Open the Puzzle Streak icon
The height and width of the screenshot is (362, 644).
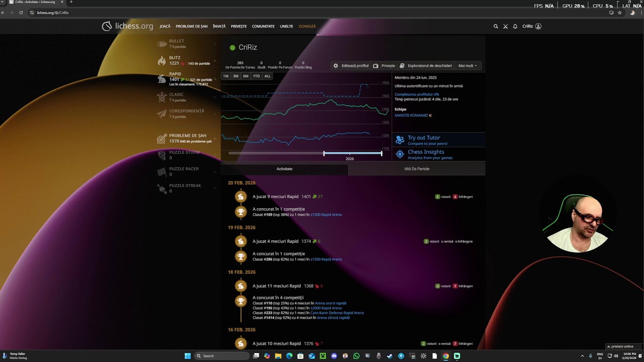[x=162, y=189]
